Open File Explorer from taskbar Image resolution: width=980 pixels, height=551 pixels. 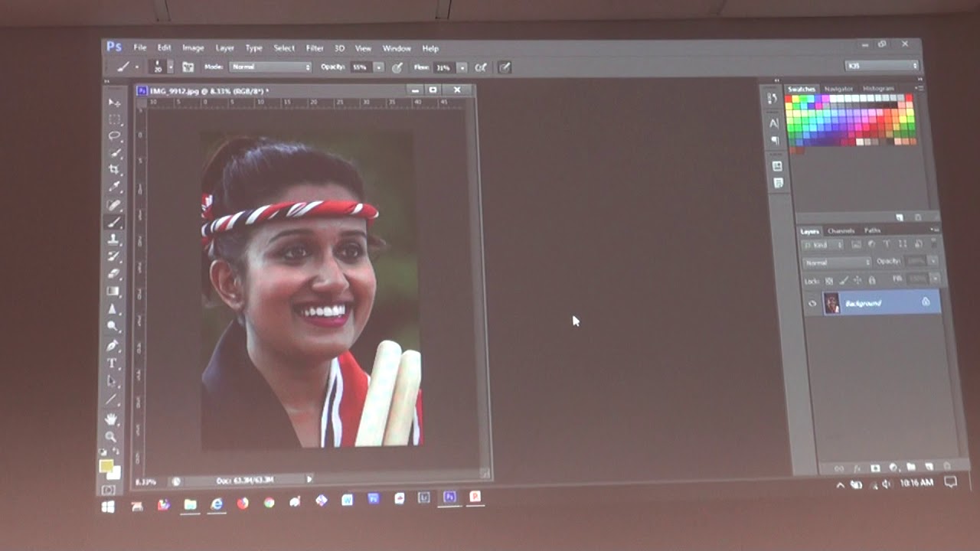coord(190,504)
